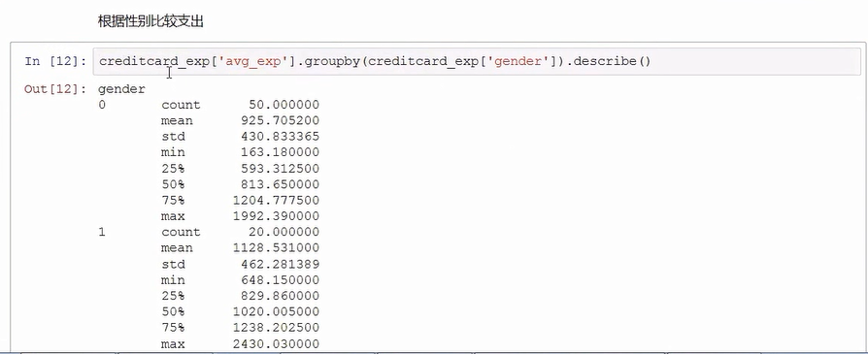Select the 25% value 829.860000
This screenshot has width=868, height=354.
[281, 296]
